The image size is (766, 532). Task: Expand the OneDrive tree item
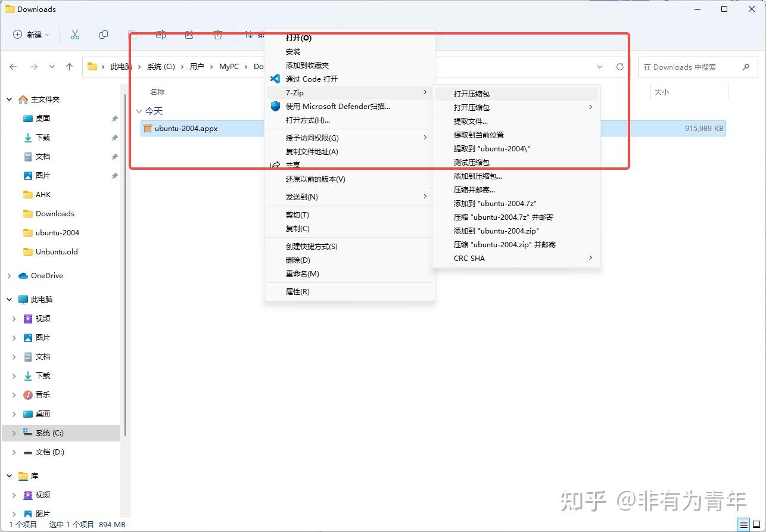(x=8, y=275)
